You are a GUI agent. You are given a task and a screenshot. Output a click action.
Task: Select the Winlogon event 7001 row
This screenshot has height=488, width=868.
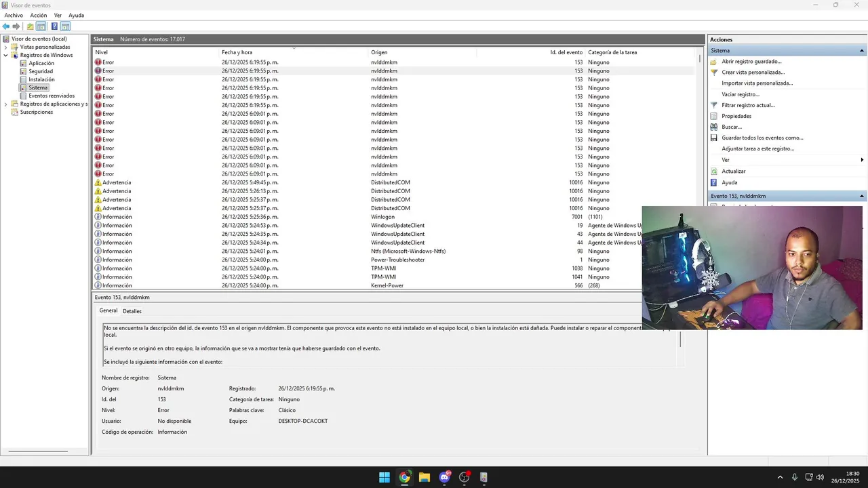tap(366, 217)
